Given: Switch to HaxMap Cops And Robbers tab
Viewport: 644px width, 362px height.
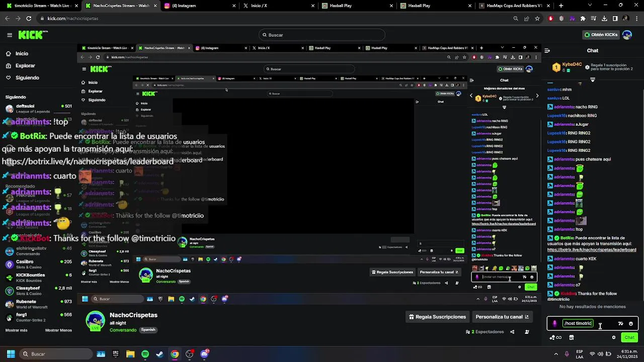Looking at the screenshot, I should click(513, 6).
